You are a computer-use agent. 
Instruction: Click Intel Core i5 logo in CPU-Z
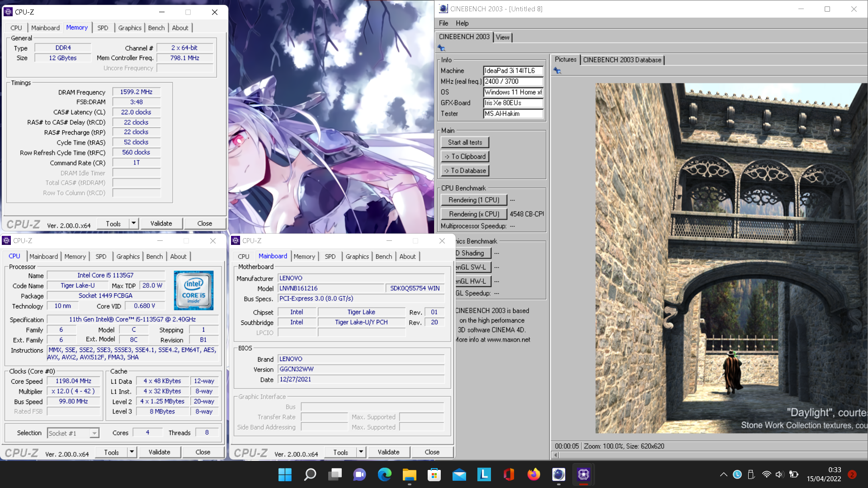[x=193, y=290]
